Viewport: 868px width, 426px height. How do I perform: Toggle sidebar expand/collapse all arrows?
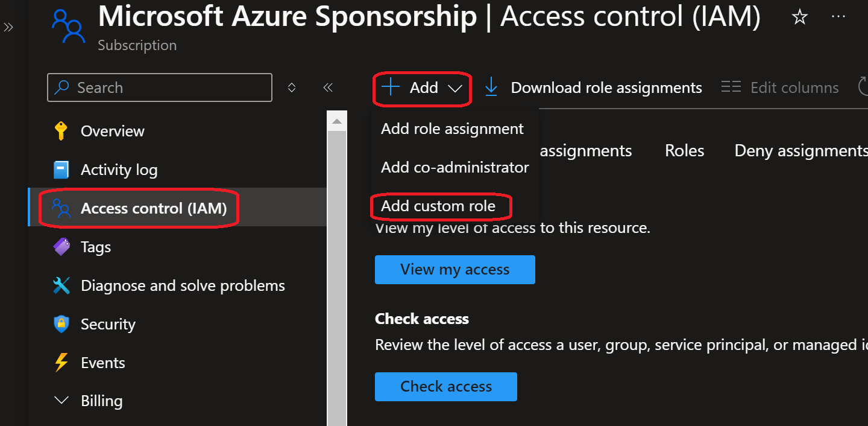(292, 87)
